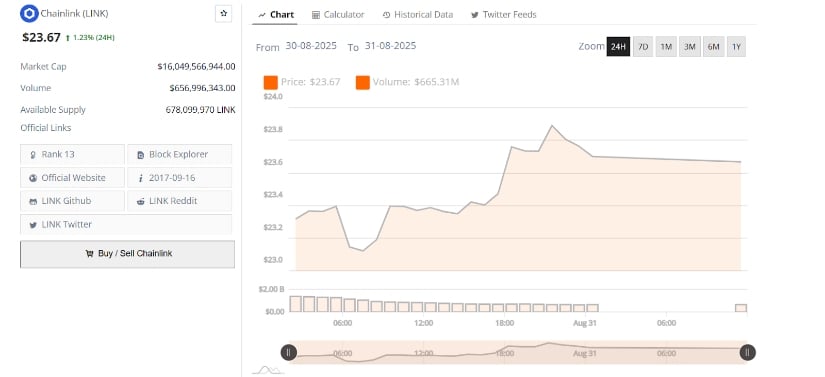This screenshot has width=825, height=377.
Task: Click the shopping cart icon on Buy / Sell
Action: tap(89, 253)
